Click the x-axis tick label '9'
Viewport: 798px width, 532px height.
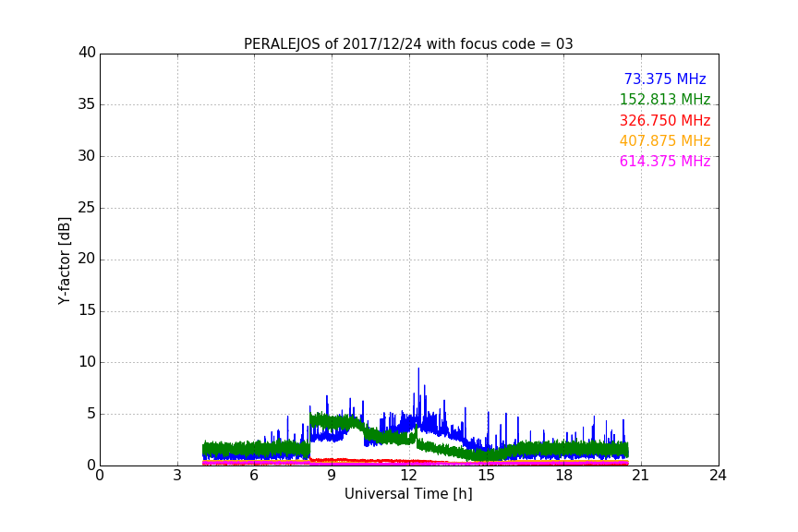[332, 476]
